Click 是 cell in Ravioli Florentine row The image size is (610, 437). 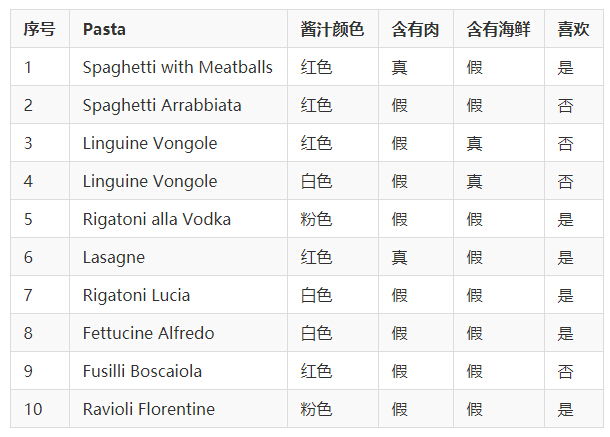tap(566, 409)
